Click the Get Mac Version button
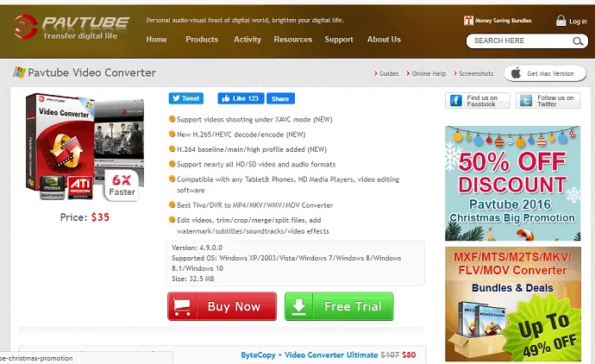The width and height of the screenshot is (595, 364). [545, 73]
